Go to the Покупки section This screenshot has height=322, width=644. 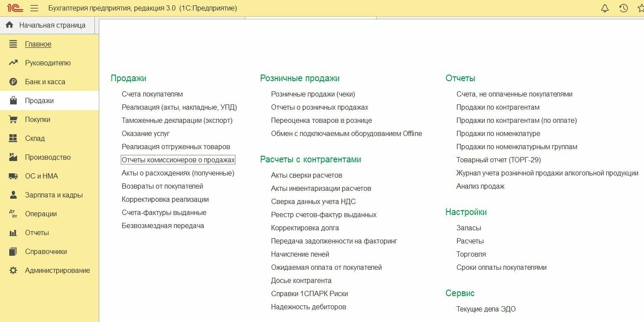point(38,119)
